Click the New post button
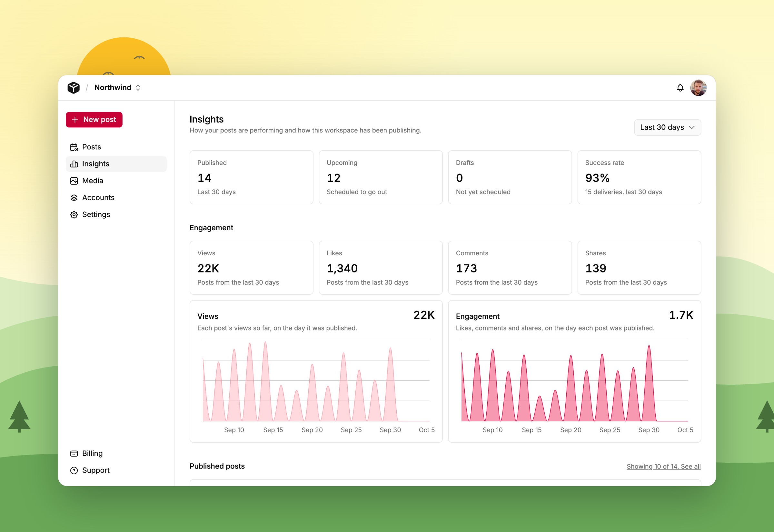Viewport: 774px width, 532px height. pos(94,120)
